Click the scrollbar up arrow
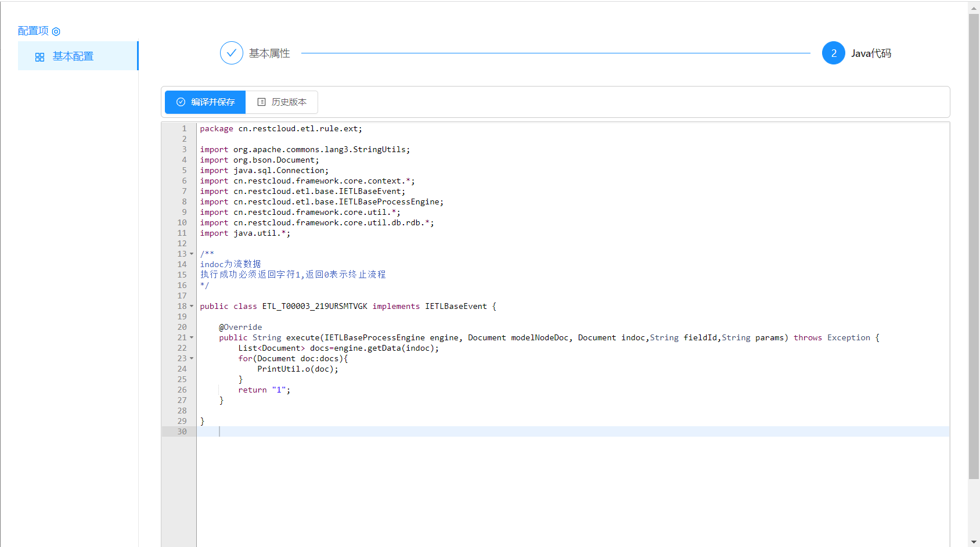 pos(974,8)
